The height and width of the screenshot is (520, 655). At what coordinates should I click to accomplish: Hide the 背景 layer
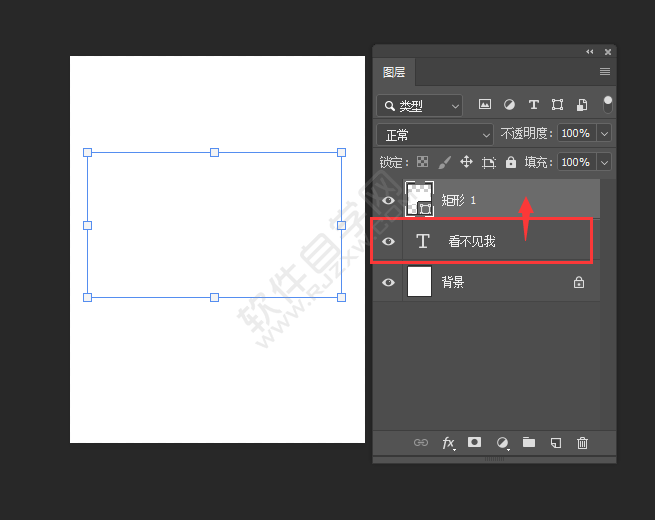388,282
